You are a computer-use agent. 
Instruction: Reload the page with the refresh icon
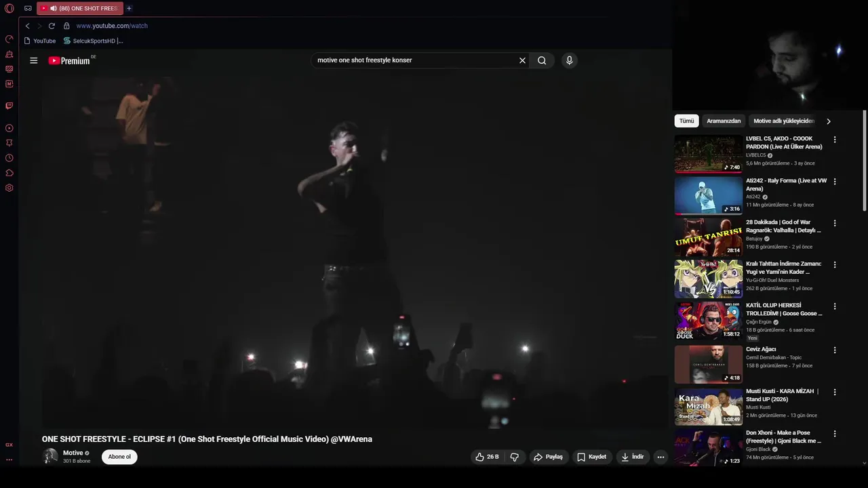52,26
